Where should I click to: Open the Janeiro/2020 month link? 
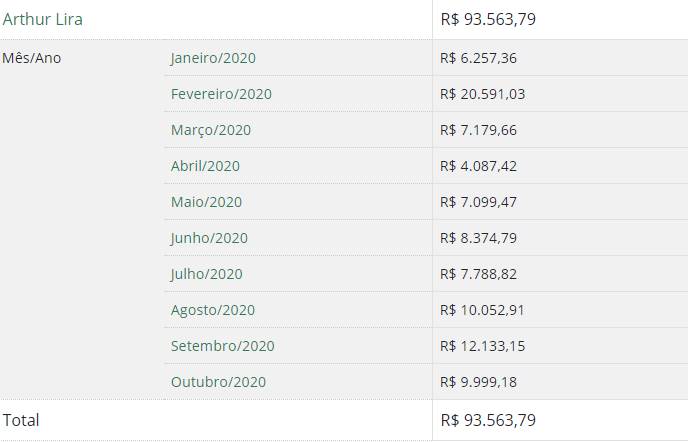(x=213, y=58)
